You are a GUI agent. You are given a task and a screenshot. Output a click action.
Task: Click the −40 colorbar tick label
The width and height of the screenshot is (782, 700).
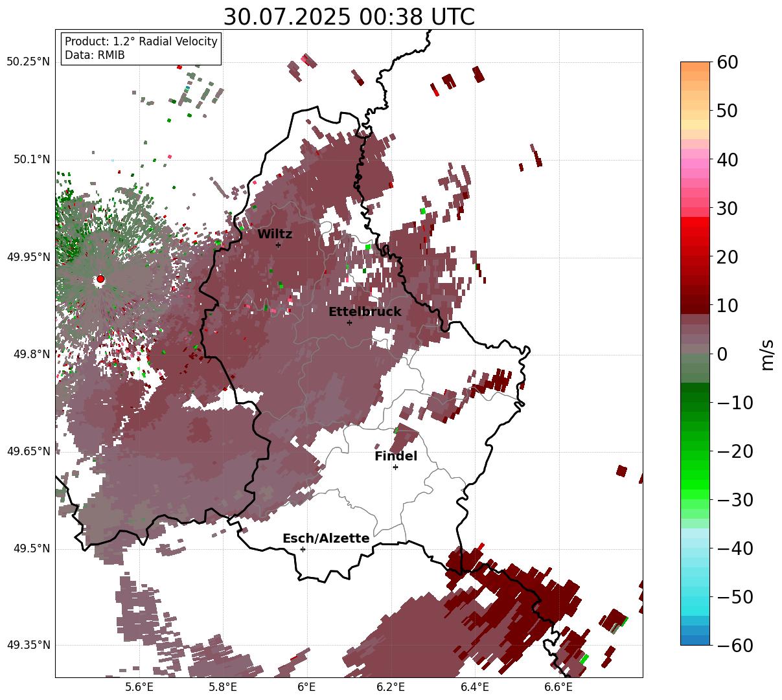[x=735, y=548]
